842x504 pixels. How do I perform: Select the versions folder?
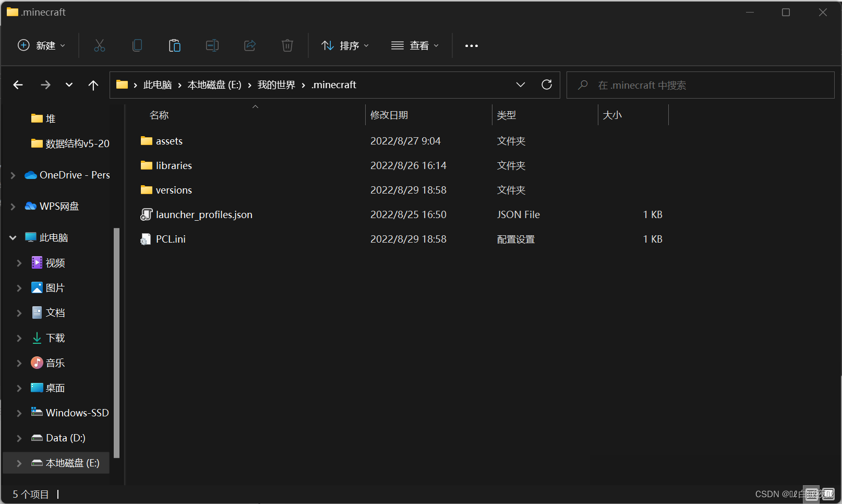click(174, 190)
